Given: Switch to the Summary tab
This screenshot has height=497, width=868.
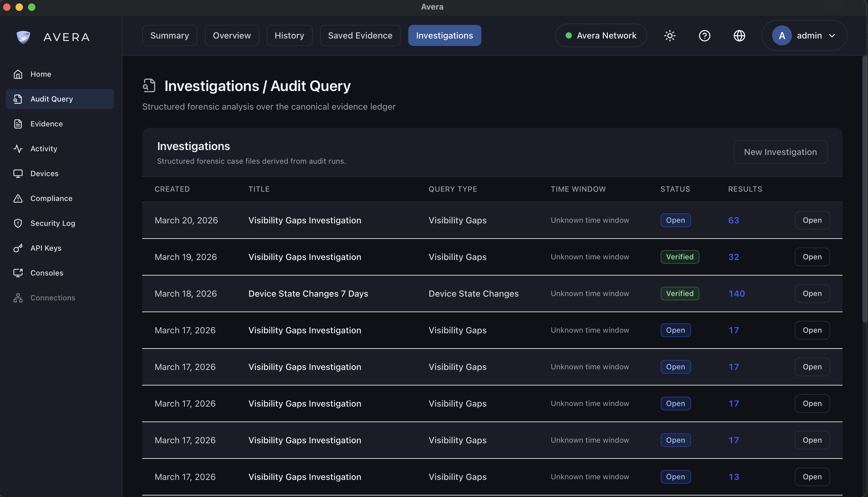Looking at the screenshot, I should (x=170, y=35).
